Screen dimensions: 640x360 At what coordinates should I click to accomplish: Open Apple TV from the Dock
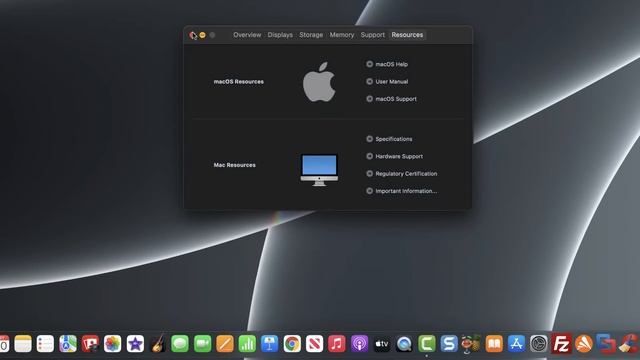(382, 344)
